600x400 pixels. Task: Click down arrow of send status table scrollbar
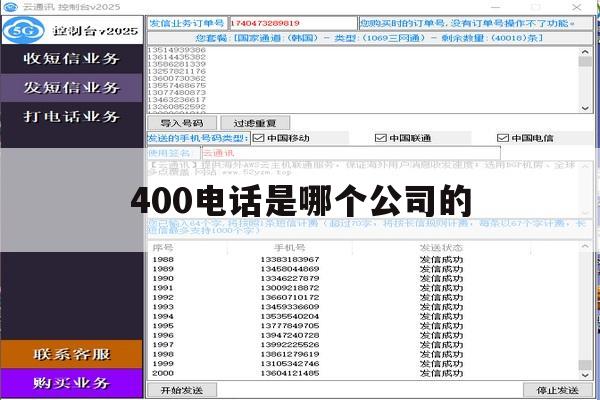pos(585,375)
